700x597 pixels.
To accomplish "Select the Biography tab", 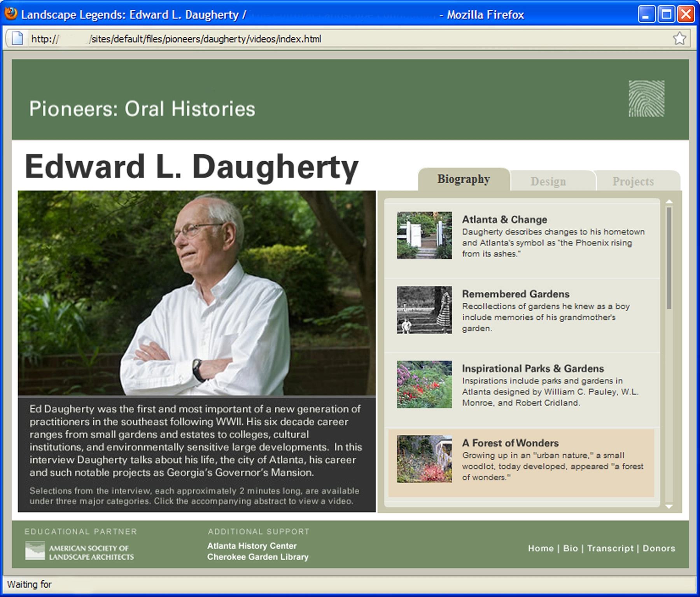I will (x=464, y=179).
